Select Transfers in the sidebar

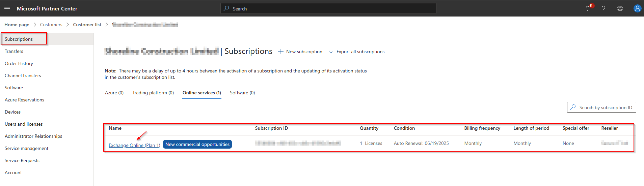click(x=14, y=51)
